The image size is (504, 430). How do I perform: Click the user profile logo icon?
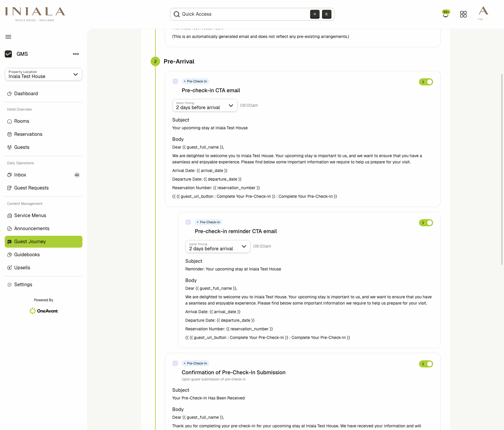(483, 13)
